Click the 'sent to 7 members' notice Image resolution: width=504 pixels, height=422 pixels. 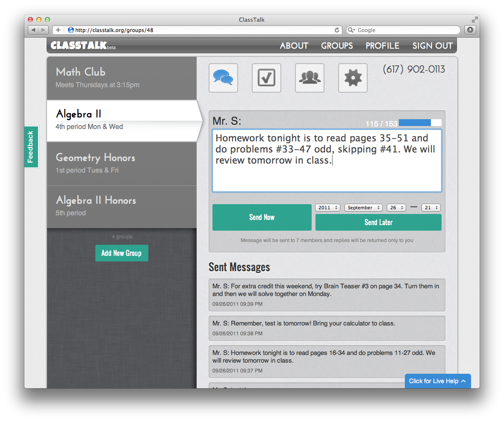327,240
